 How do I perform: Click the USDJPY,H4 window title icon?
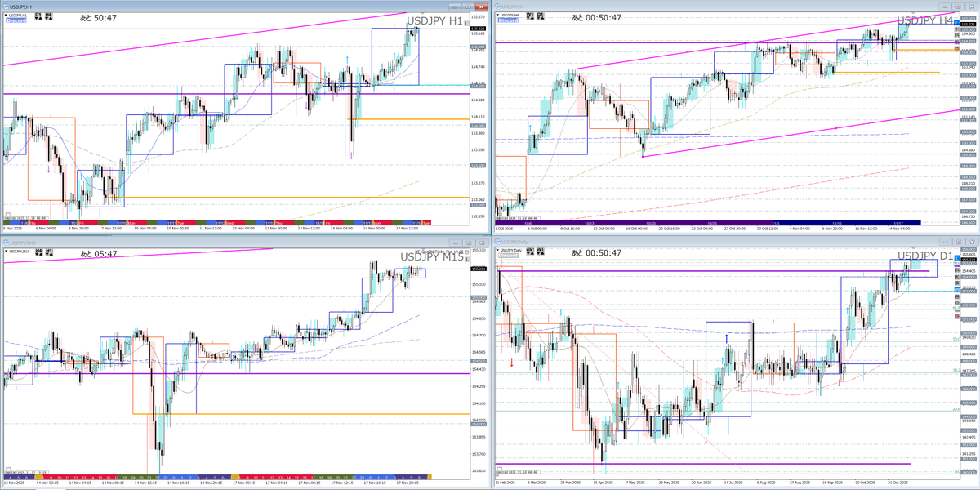[497, 7]
